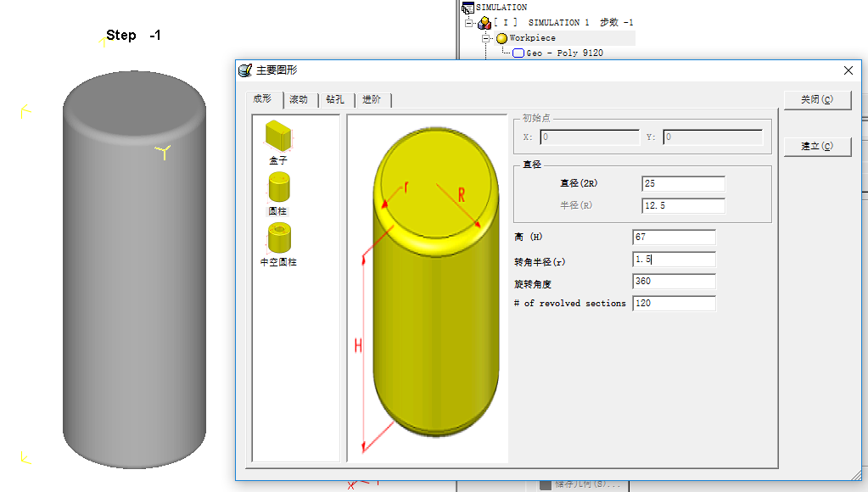Click the 建立(C) button
Image resolution: width=868 pixels, height=492 pixels.
click(x=817, y=146)
